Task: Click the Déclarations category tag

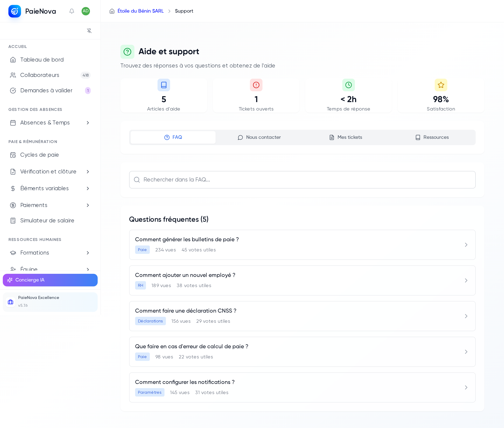Action: 150,321
